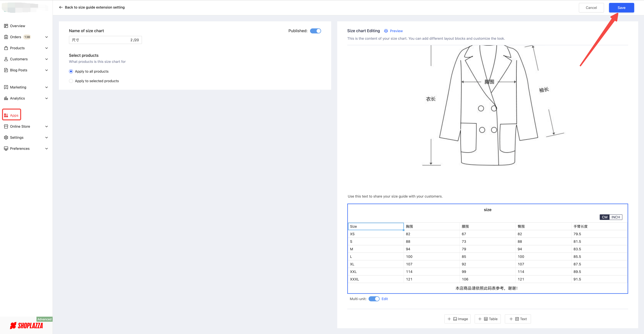This screenshot has width=644, height=334.
Task: Expand the Orders menu chevron
Action: [47, 37]
